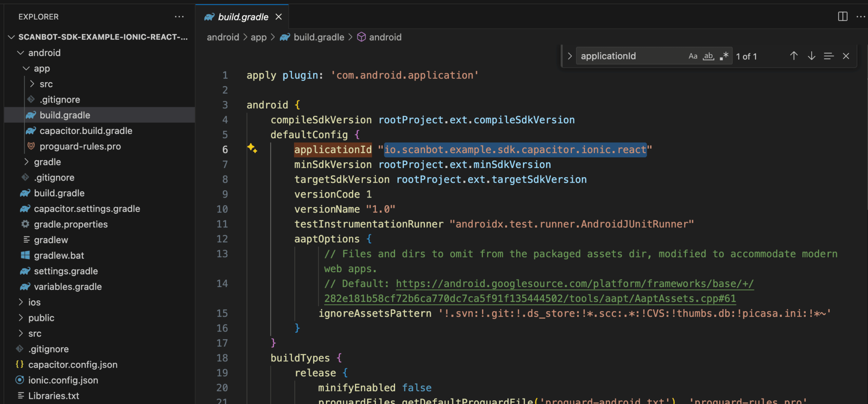This screenshot has height=404, width=868.
Task: Collapse the android folder
Action: pyautogui.click(x=20, y=52)
